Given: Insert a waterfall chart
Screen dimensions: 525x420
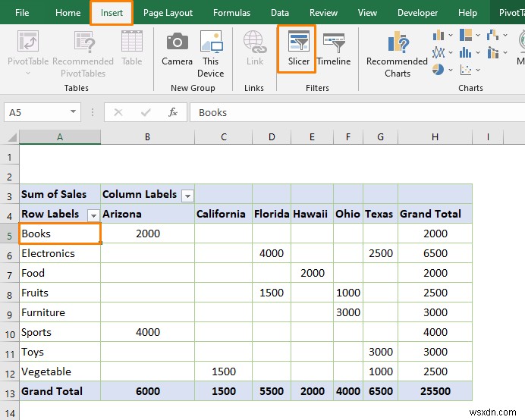Looking at the screenshot, I should [493, 35].
